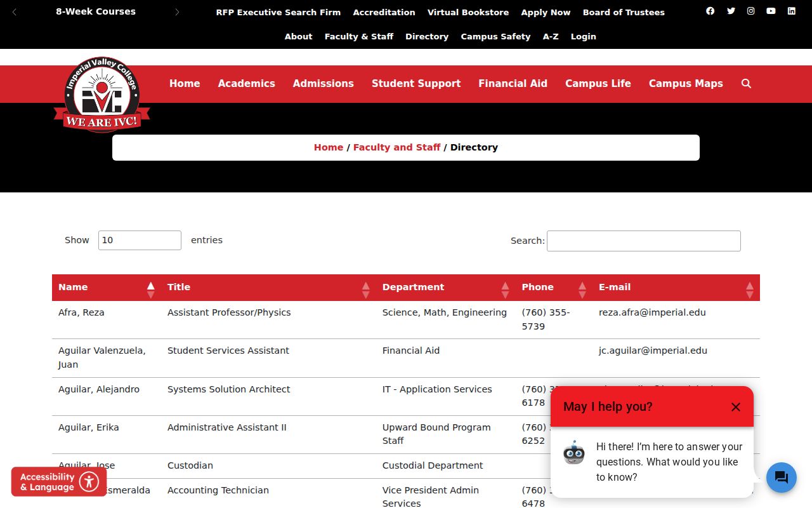The image size is (812, 508).
Task: Open the Show entries count selector
Action: click(x=140, y=240)
